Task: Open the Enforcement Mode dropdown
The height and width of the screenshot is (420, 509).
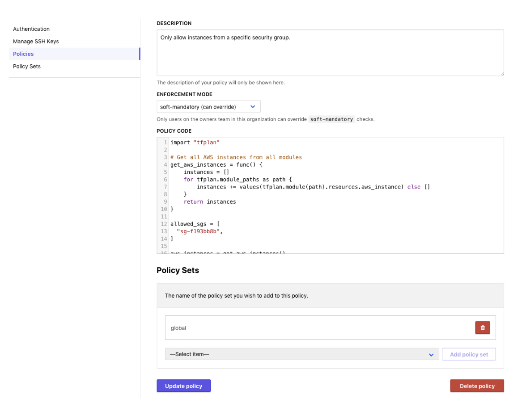Action: click(x=208, y=107)
